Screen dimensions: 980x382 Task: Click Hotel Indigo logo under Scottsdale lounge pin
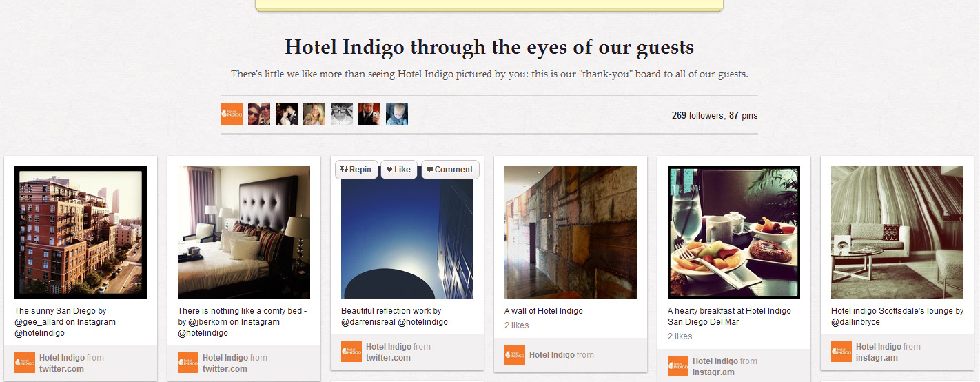click(841, 352)
